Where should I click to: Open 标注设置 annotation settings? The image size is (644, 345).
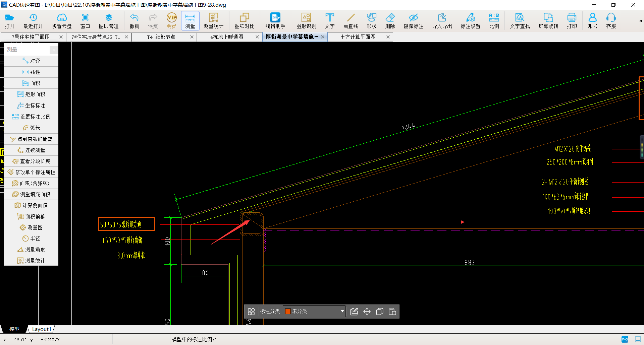(x=470, y=21)
